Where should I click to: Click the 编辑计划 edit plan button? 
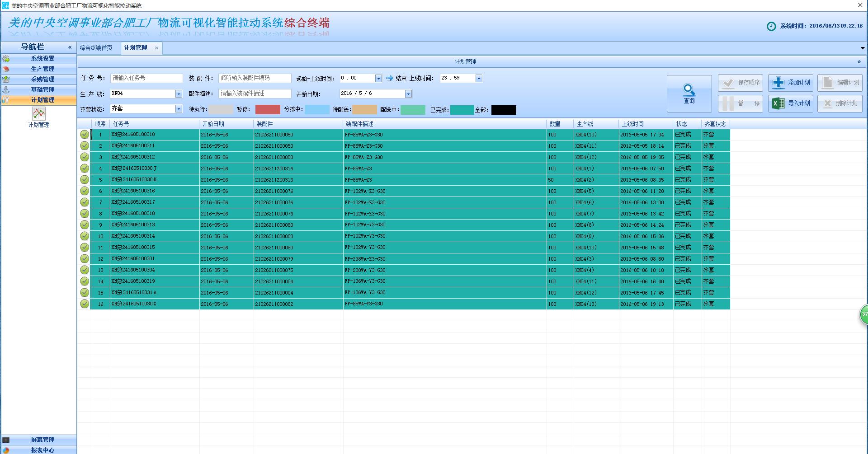point(840,83)
